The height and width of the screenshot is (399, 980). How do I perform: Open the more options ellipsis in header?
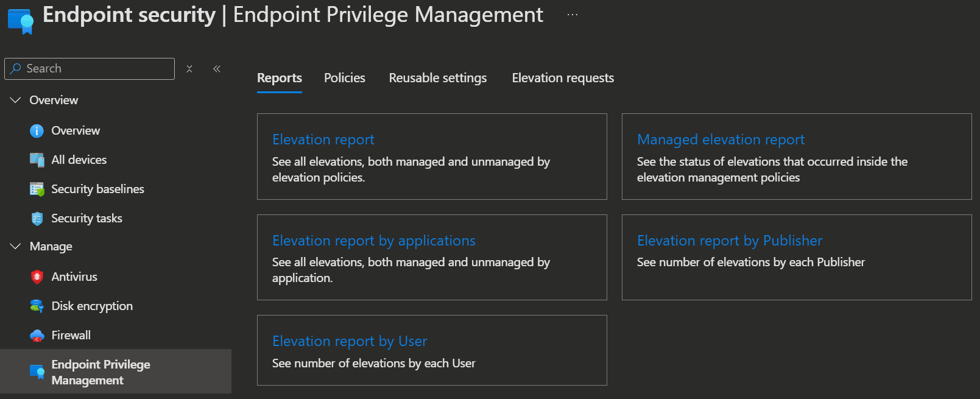pos(573,15)
